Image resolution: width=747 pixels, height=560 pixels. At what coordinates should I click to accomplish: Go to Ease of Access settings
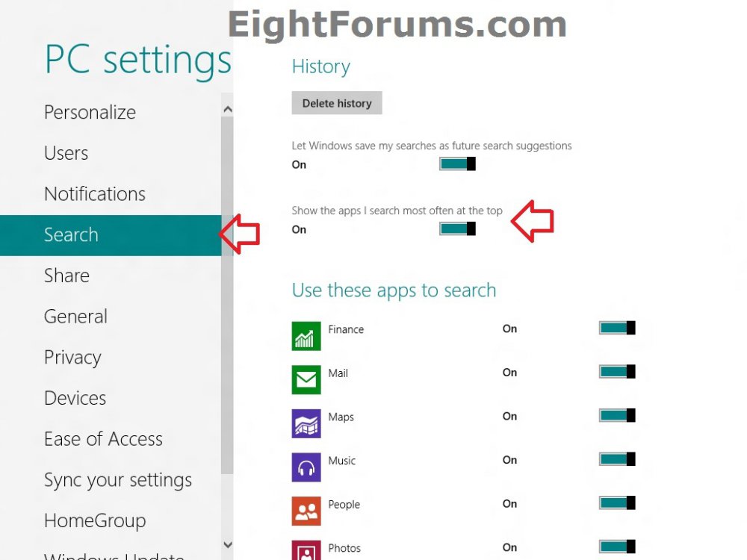pyautogui.click(x=103, y=439)
